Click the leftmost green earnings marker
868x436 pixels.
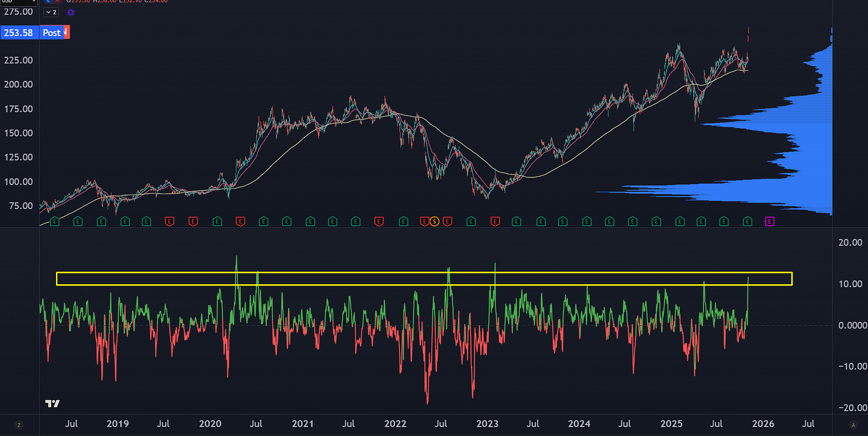[54, 222]
